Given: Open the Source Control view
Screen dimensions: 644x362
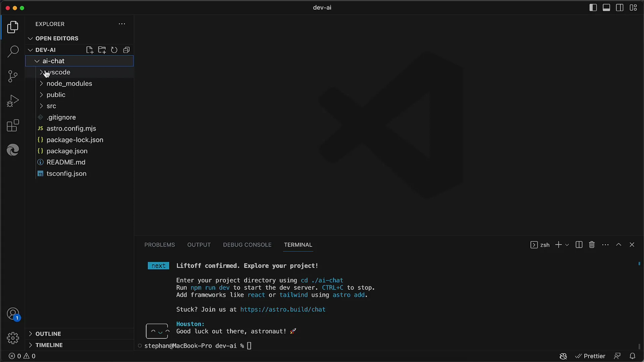Looking at the screenshot, I should (13, 76).
